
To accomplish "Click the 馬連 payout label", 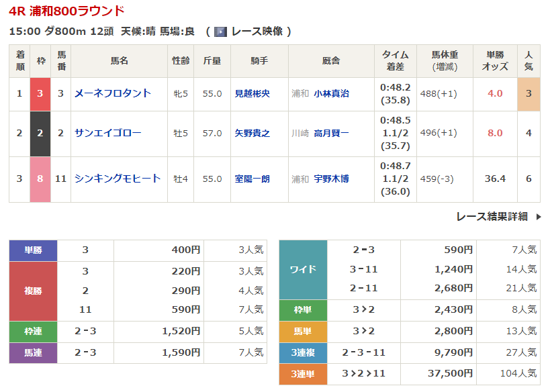I will 33,353.
